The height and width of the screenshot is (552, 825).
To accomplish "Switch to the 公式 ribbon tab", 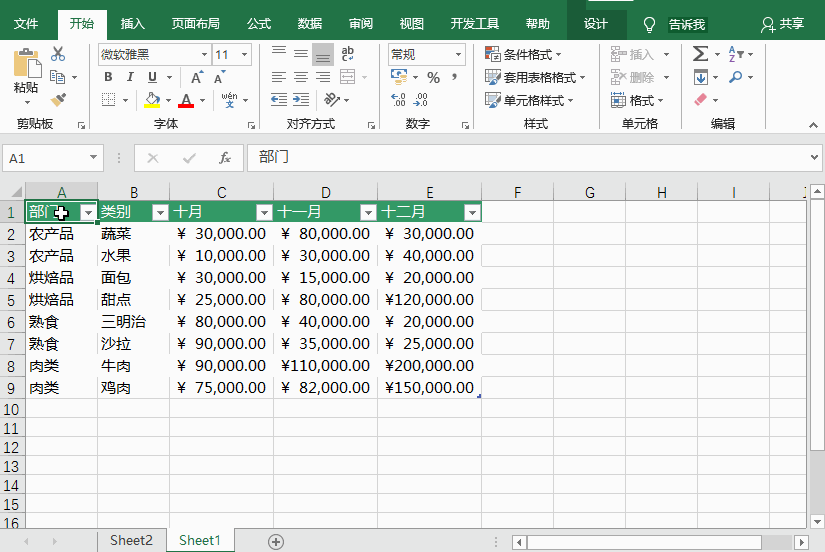I will [259, 24].
